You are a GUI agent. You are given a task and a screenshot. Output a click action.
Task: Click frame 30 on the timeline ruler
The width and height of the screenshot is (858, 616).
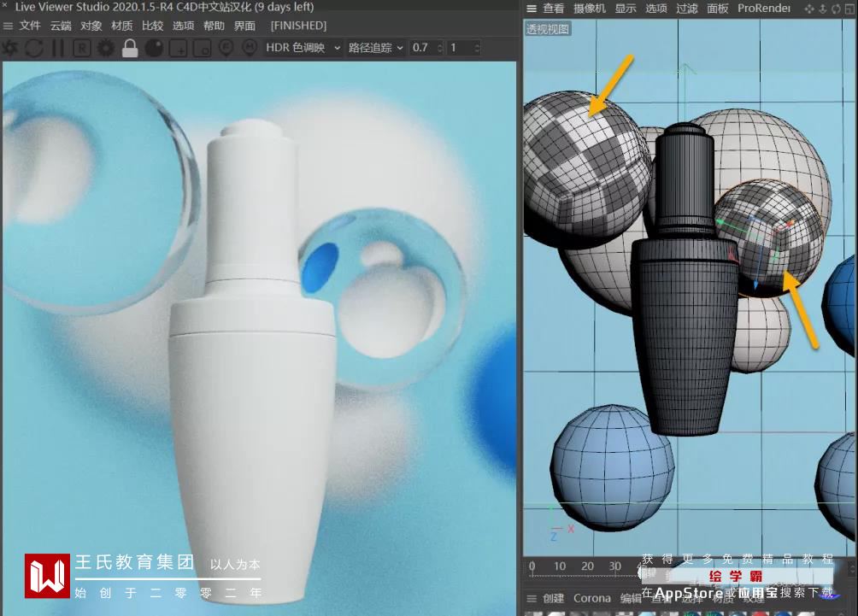click(615, 566)
